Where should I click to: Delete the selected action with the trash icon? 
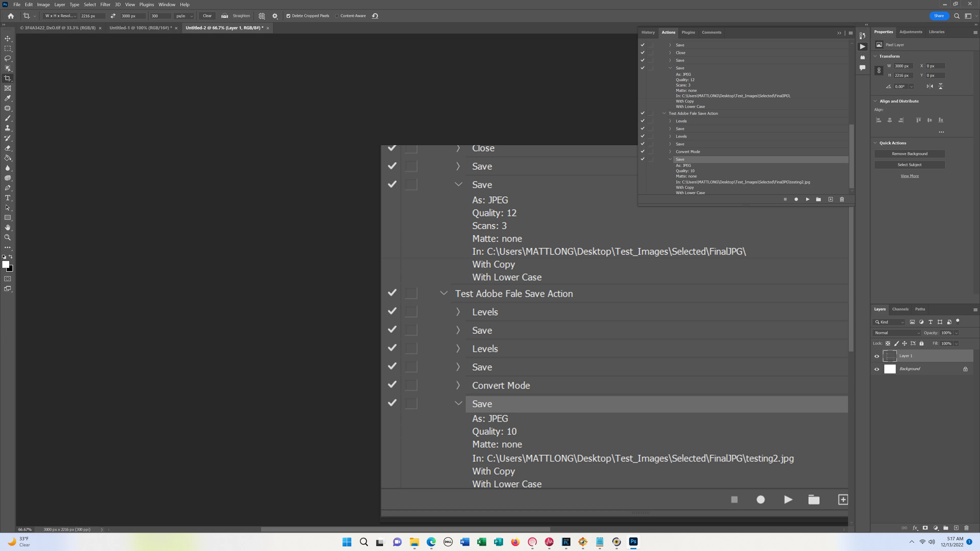[842, 199]
